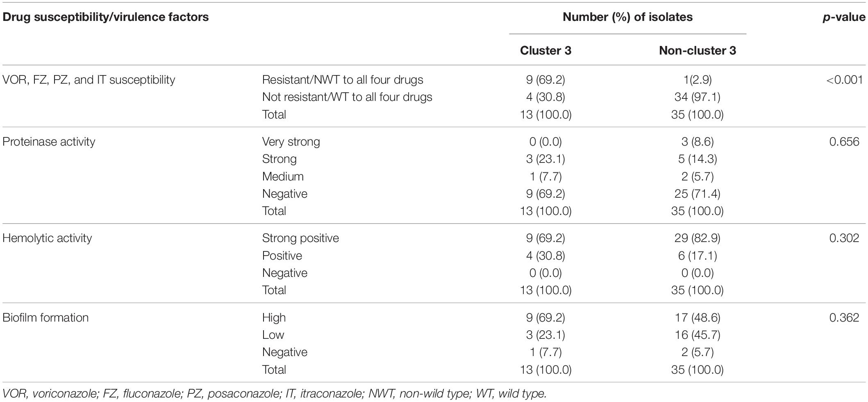The width and height of the screenshot is (868, 402).
Task: Click the abbreviations footnote text
Action: click(275, 394)
